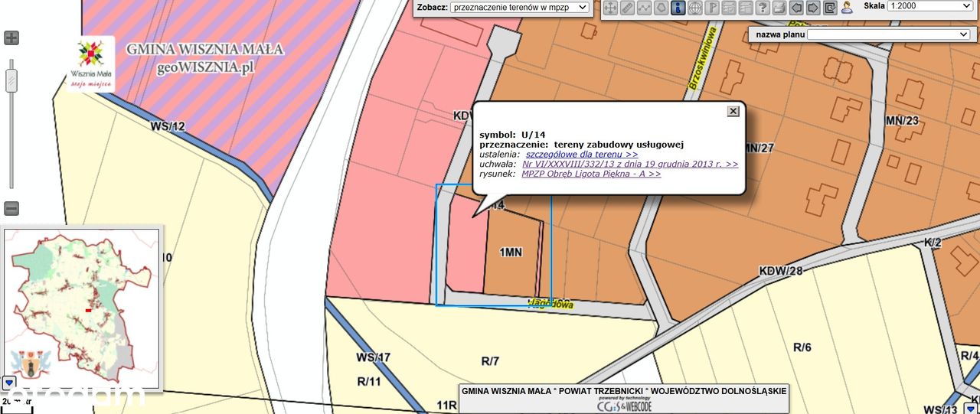Open the question mark help icon
980x414 pixels.
coord(763,8)
